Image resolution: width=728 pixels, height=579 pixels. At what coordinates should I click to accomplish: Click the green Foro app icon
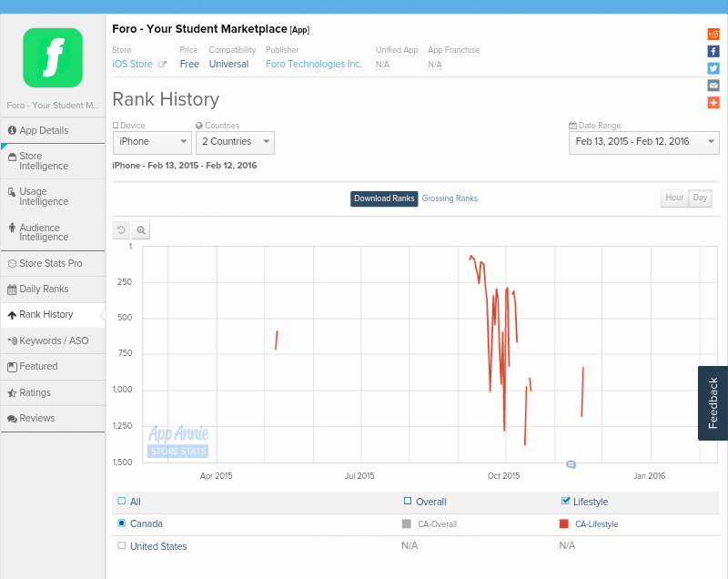(x=53, y=57)
